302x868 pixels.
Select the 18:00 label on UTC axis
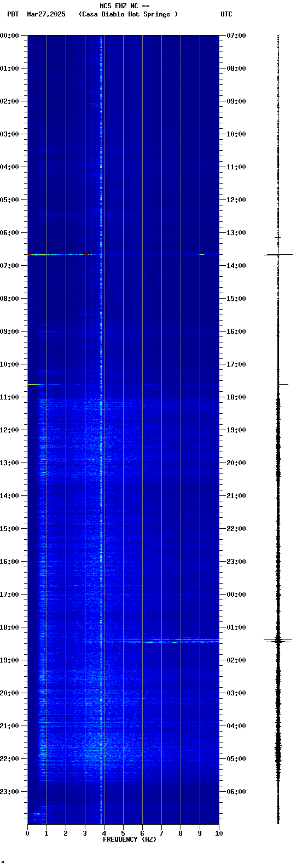pyautogui.click(x=236, y=397)
